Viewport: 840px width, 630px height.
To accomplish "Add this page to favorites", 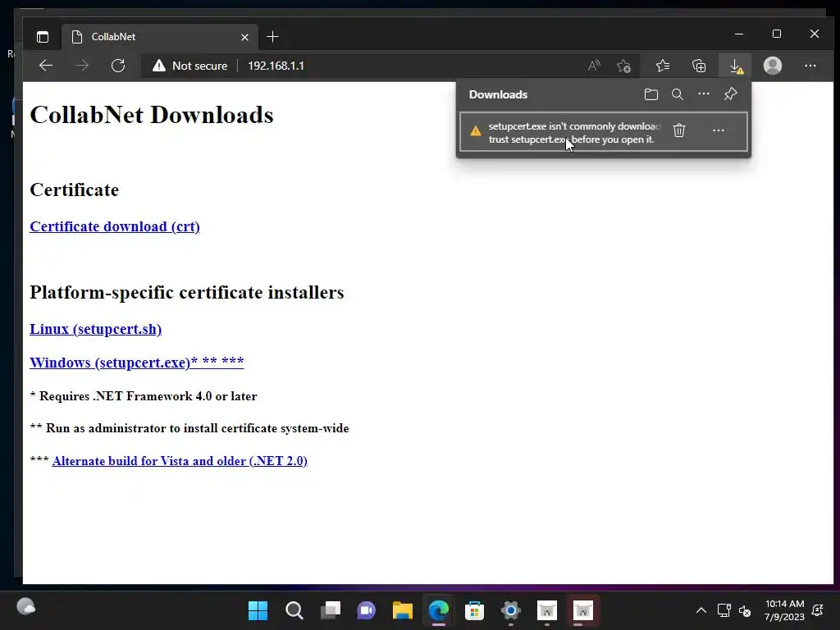I will 623,66.
